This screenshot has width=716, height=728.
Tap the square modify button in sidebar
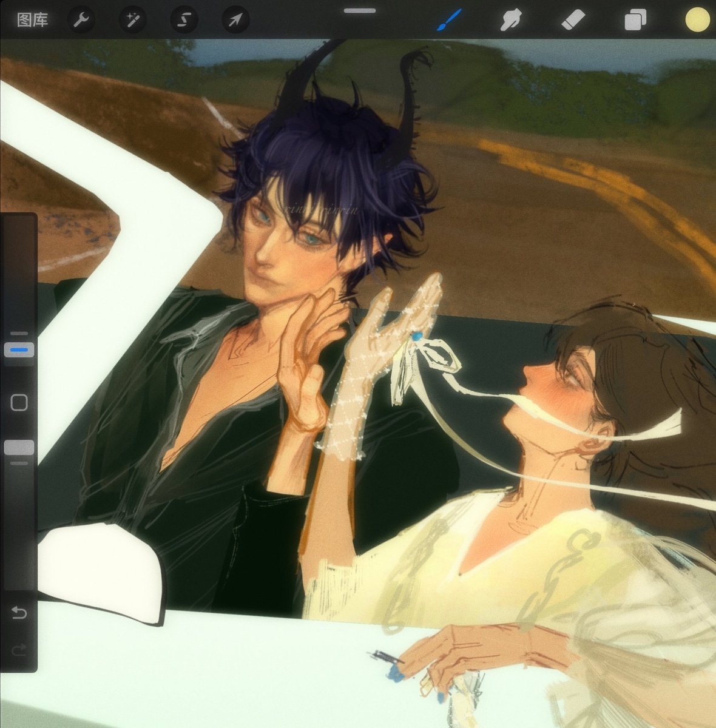point(19,402)
